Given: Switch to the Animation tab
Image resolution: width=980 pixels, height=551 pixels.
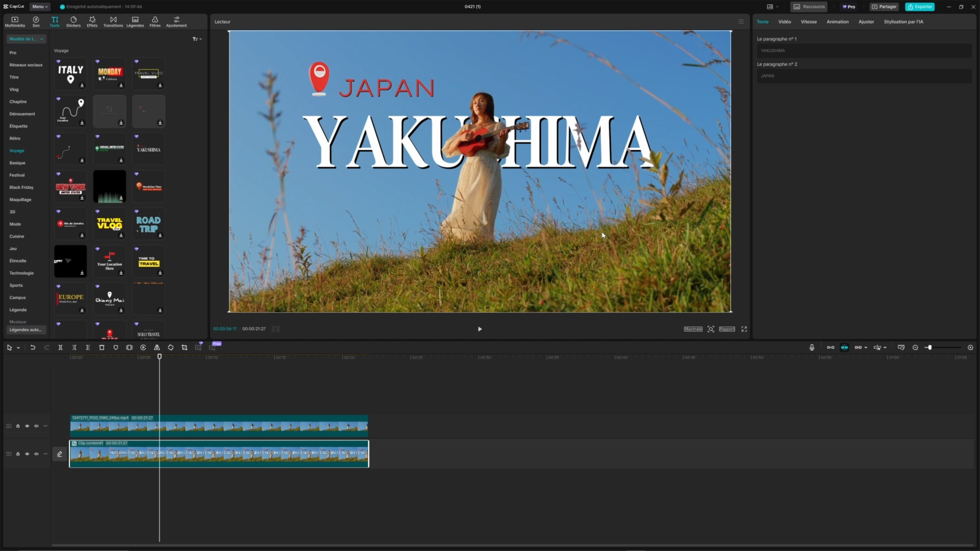Looking at the screenshot, I should [837, 22].
